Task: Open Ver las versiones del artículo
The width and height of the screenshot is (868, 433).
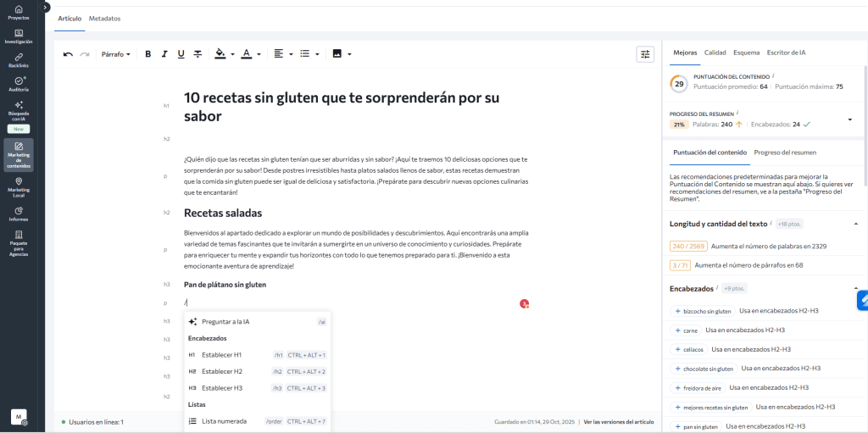Action: pyautogui.click(x=619, y=422)
